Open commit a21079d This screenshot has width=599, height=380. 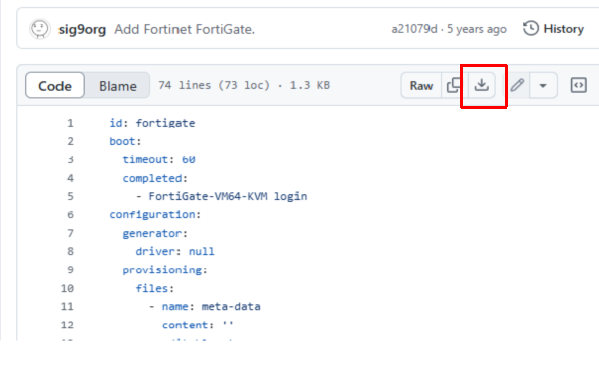[414, 29]
